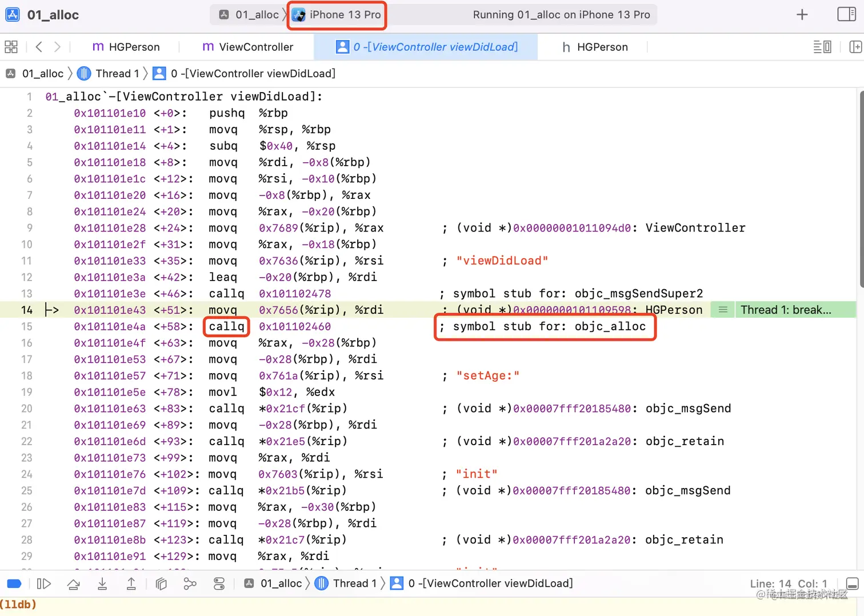This screenshot has height=616, width=864.
Task: Toggle the inspectors panel on right
Action: coord(846,14)
